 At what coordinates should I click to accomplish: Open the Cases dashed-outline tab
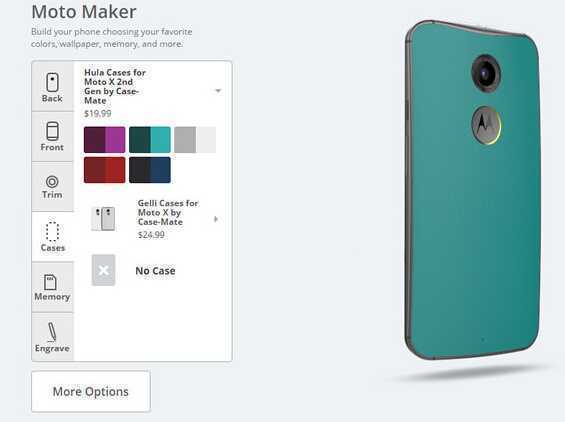tap(53, 237)
